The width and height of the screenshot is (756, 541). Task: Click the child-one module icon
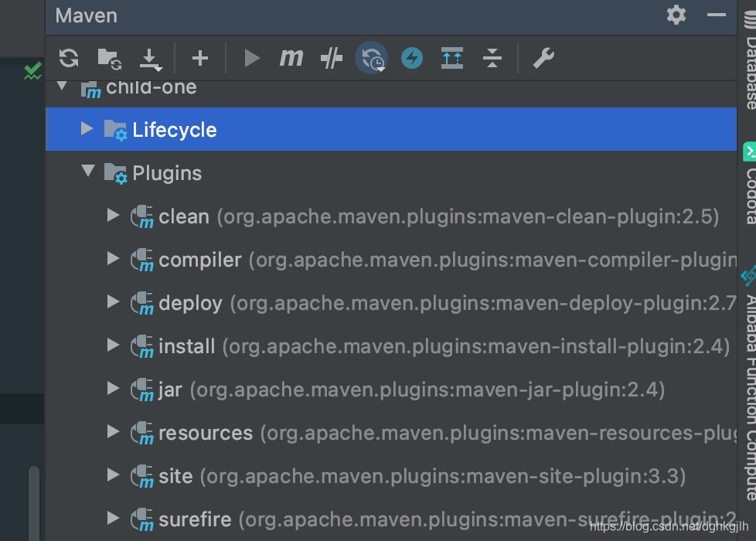pos(90,89)
